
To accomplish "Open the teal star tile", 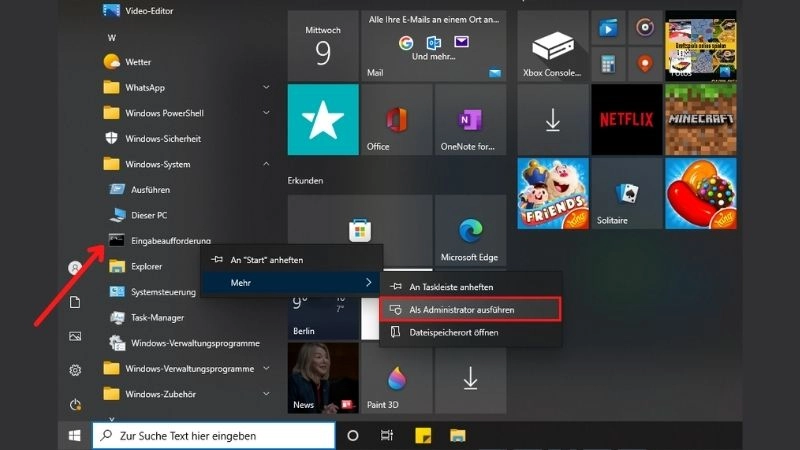I will 323,119.
